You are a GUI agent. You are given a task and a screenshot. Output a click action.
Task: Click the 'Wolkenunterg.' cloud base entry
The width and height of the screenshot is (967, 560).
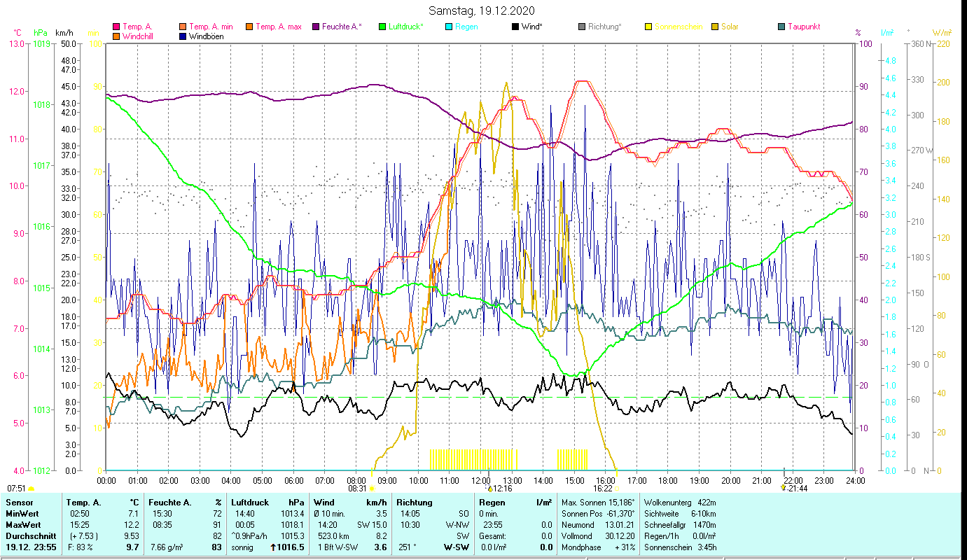(x=679, y=503)
